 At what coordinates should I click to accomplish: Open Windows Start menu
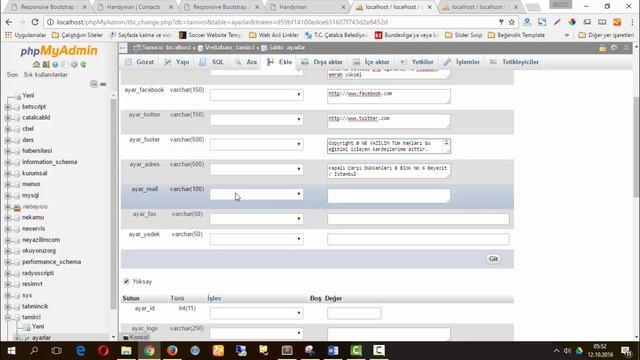(11, 351)
